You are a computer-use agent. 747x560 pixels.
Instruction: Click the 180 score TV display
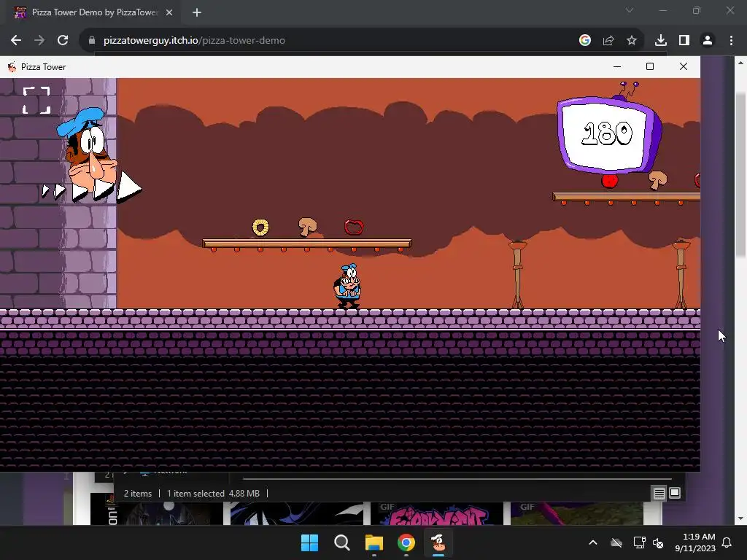pyautogui.click(x=608, y=135)
